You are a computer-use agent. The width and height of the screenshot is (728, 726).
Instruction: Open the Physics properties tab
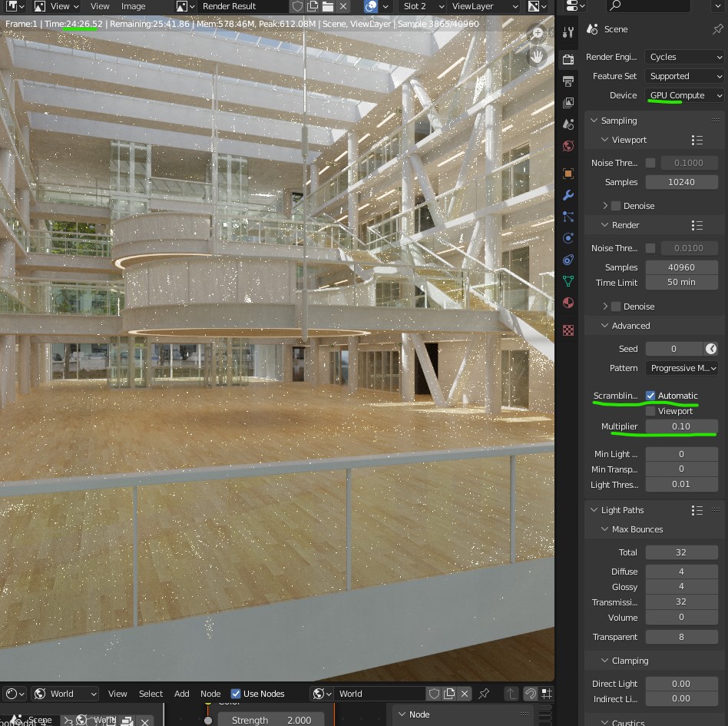pos(568,238)
